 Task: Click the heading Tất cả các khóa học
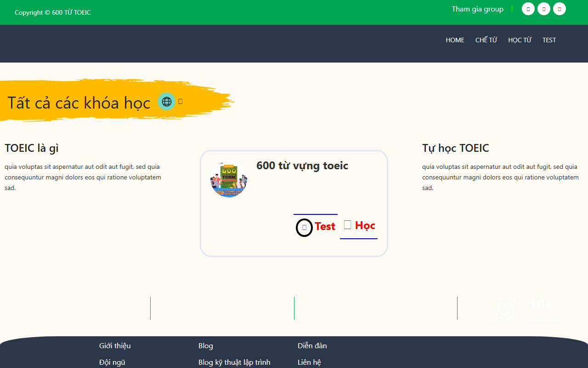[x=79, y=103]
